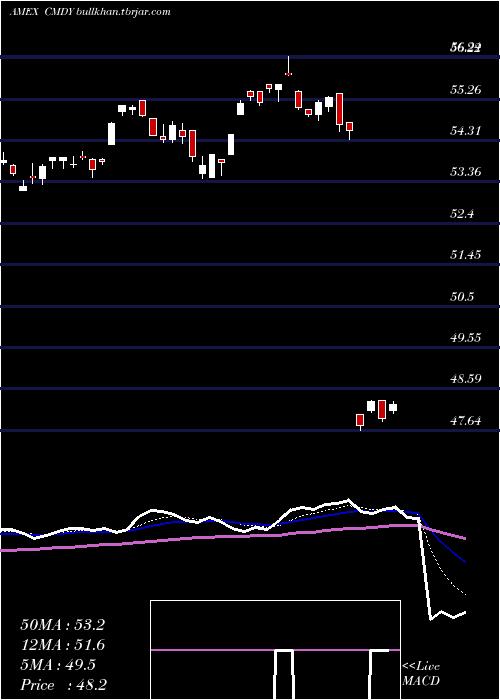The width and height of the screenshot is (500, 700).
Task: Click the '5MA : 49.5' reading
Action: [x=58, y=665]
